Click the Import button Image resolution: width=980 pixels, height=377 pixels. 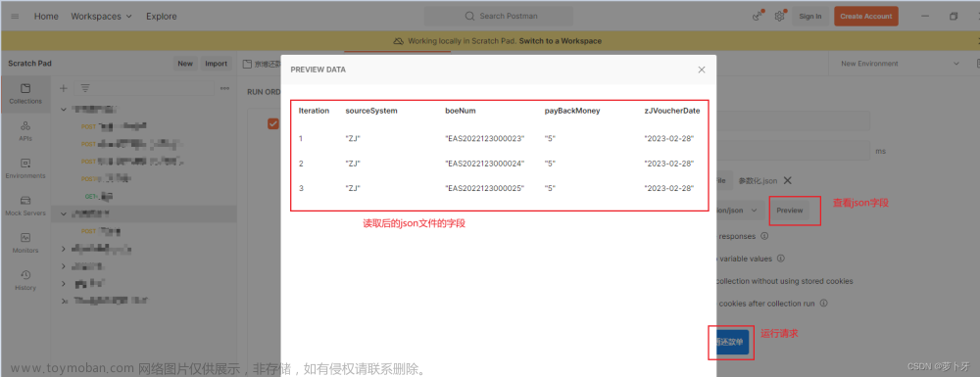click(217, 64)
